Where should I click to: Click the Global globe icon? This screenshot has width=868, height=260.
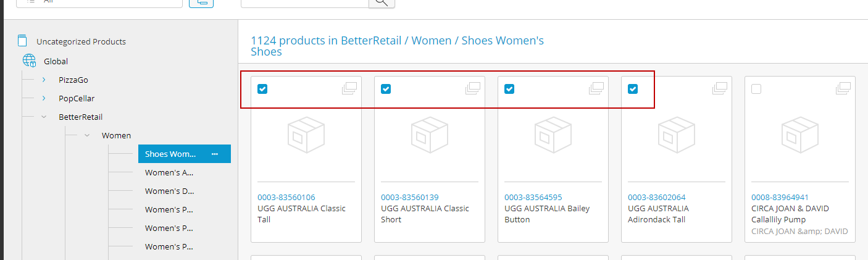tap(29, 61)
